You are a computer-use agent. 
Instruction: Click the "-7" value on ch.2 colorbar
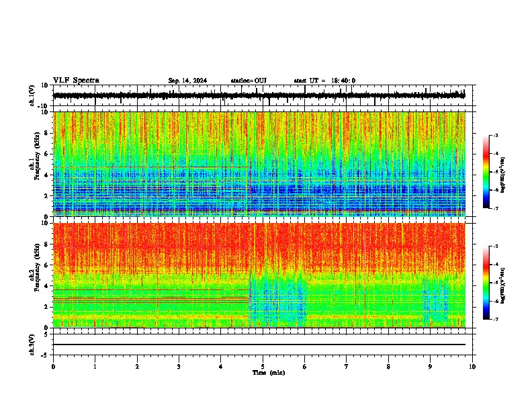coord(495,319)
